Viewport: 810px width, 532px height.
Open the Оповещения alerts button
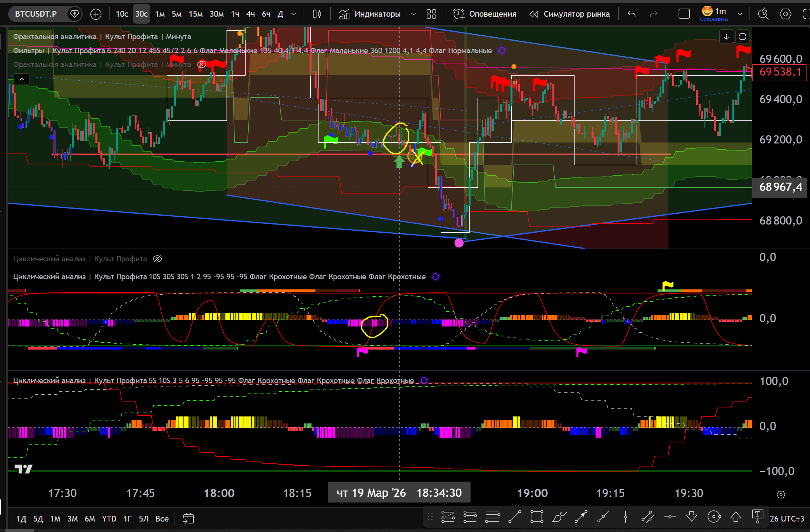point(485,14)
